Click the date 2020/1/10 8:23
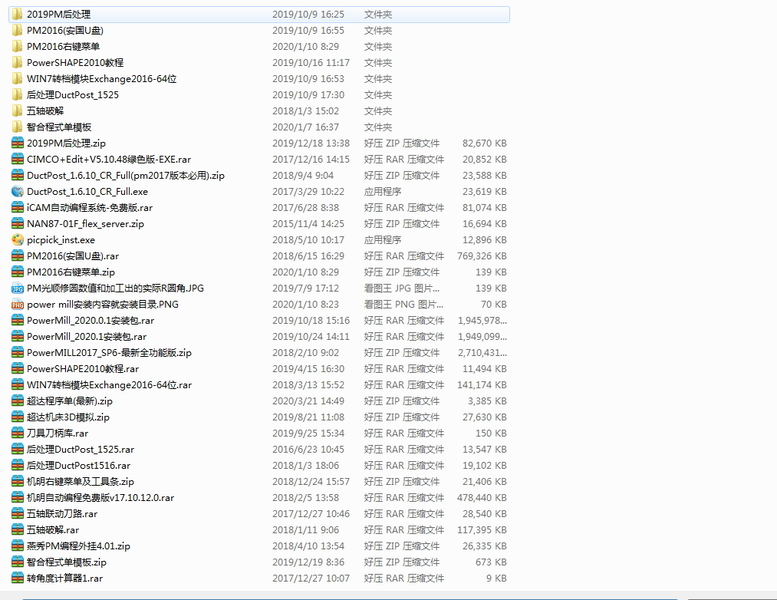 305,304
